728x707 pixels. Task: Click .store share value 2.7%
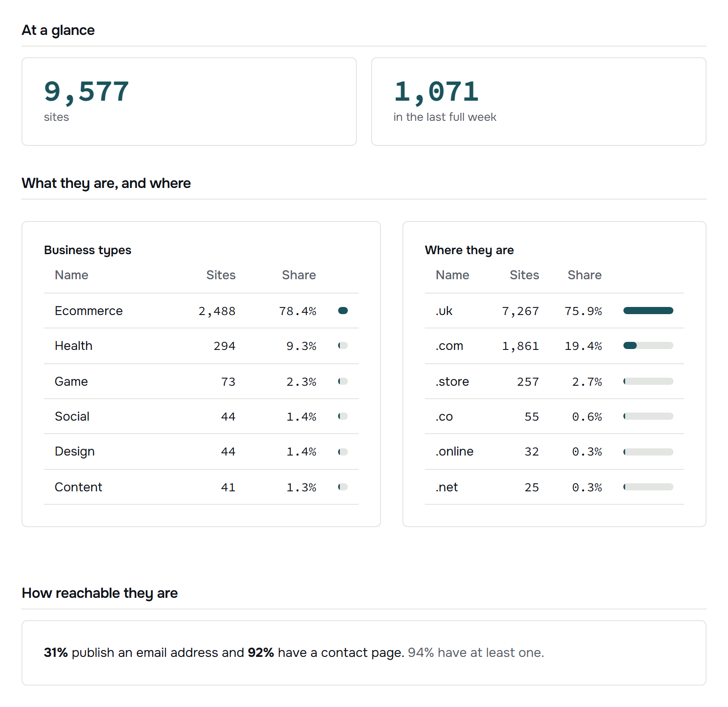[587, 382]
